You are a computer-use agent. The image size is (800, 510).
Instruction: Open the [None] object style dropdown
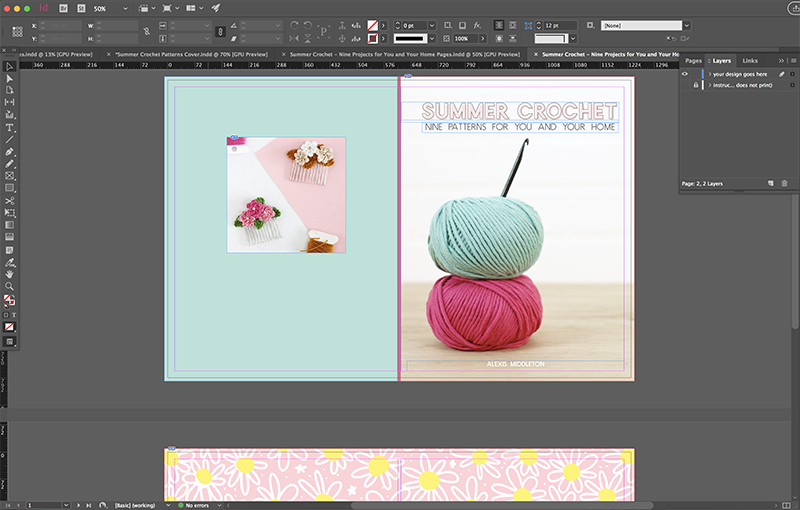tap(687, 26)
